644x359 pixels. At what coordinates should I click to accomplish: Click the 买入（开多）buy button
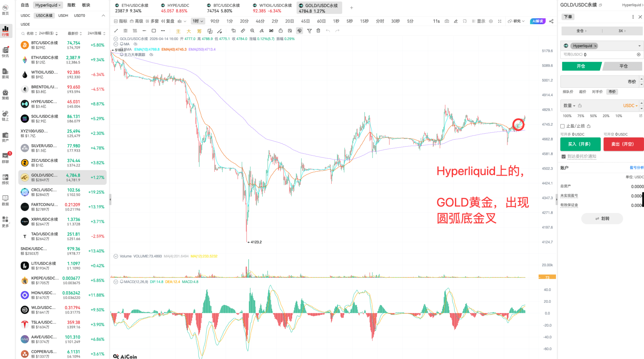point(580,144)
